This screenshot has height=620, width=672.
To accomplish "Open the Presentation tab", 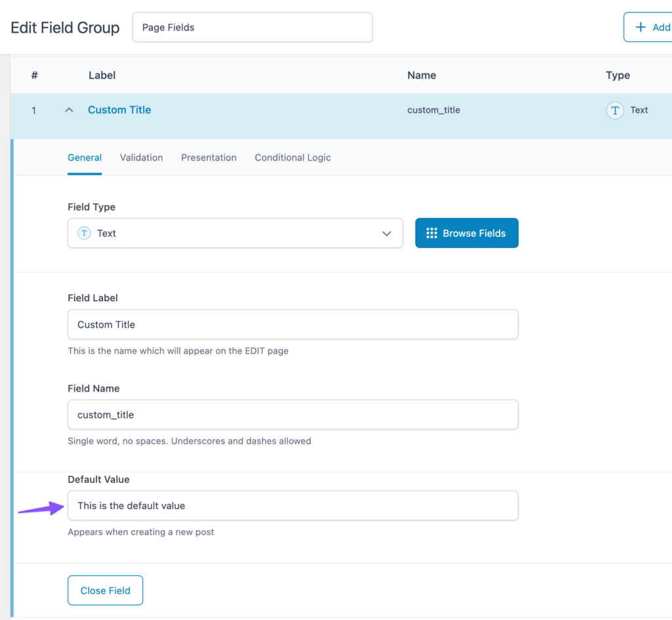I will pos(209,157).
